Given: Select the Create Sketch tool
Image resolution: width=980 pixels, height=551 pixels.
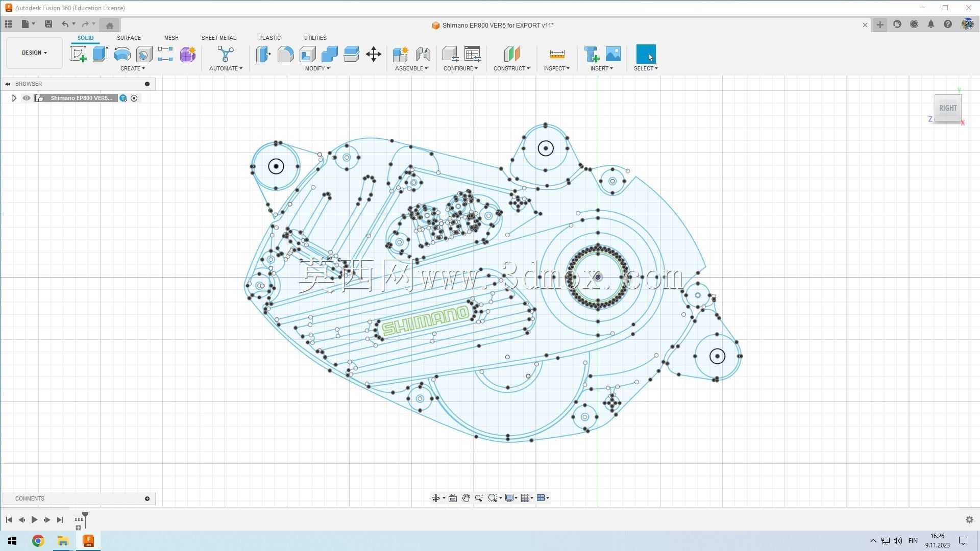Looking at the screenshot, I should coord(79,54).
